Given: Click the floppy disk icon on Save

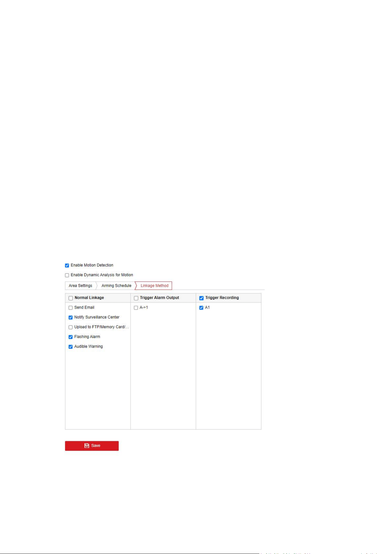Looking at the screenshot, I should (87, 445).
